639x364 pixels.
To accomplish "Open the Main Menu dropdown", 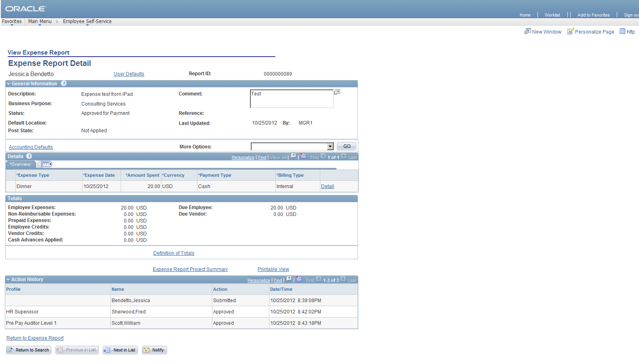I will [40, 22].
